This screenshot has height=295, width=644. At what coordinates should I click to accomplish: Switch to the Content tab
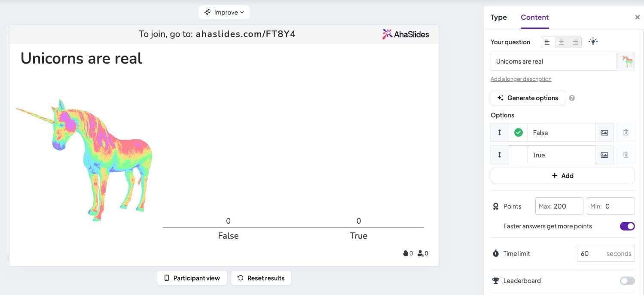(534, 17)
